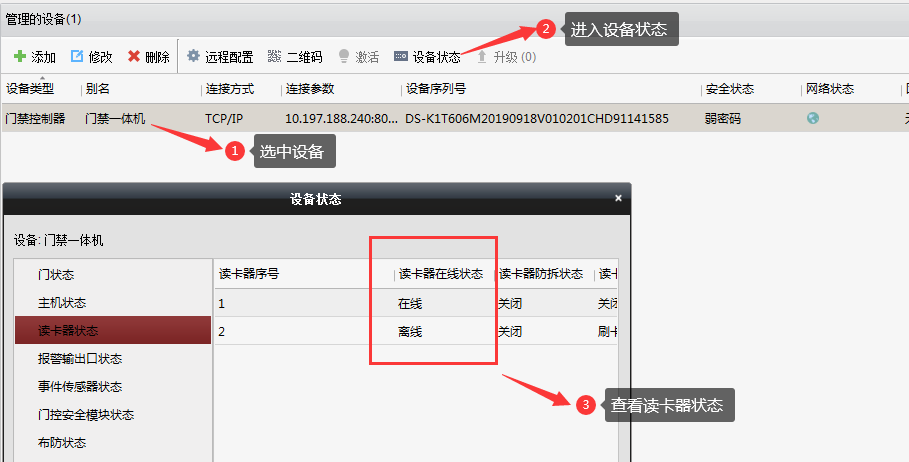Click the 读卡器序号 column header
Viewport: 909px width, 462px height.
(x=249, y=274)
